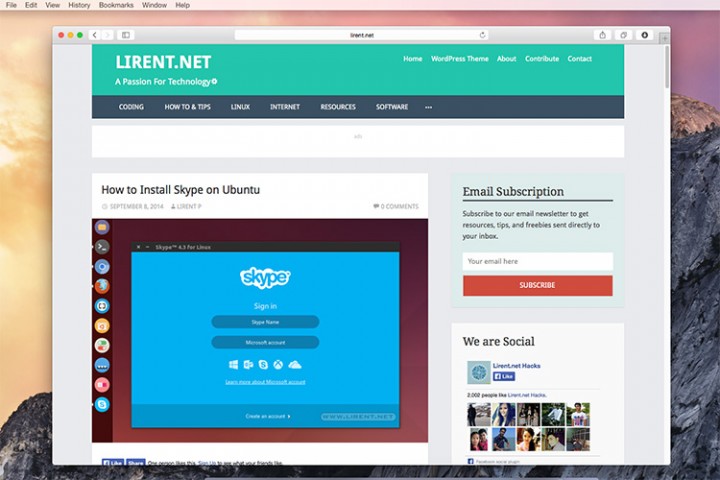Open the History menu
Image resolution: width=720 pixels, height=480 pixels.
point(79,5)
